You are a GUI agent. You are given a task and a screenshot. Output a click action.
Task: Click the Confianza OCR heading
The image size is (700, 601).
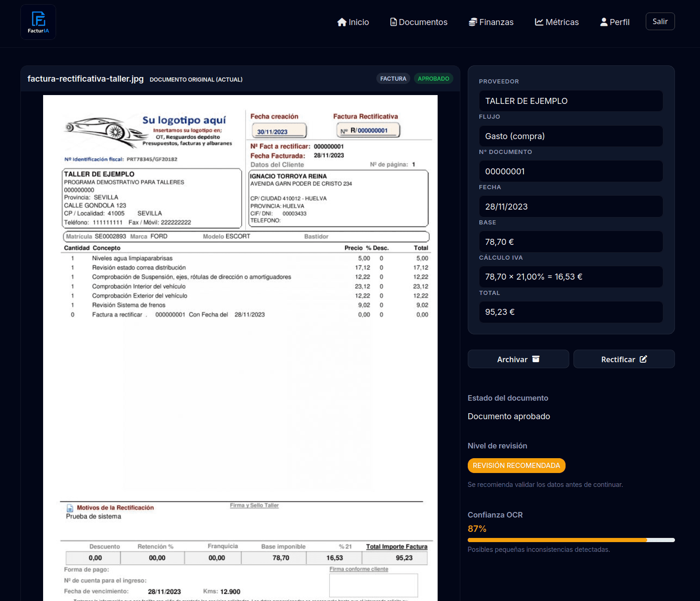pyautogui.click(x=495, y=515)
